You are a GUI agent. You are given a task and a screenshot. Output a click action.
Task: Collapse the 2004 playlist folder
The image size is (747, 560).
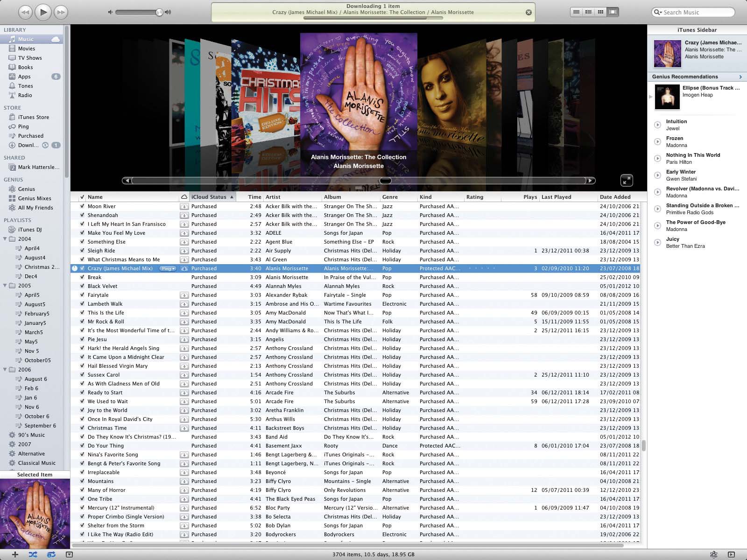(5, 239)
